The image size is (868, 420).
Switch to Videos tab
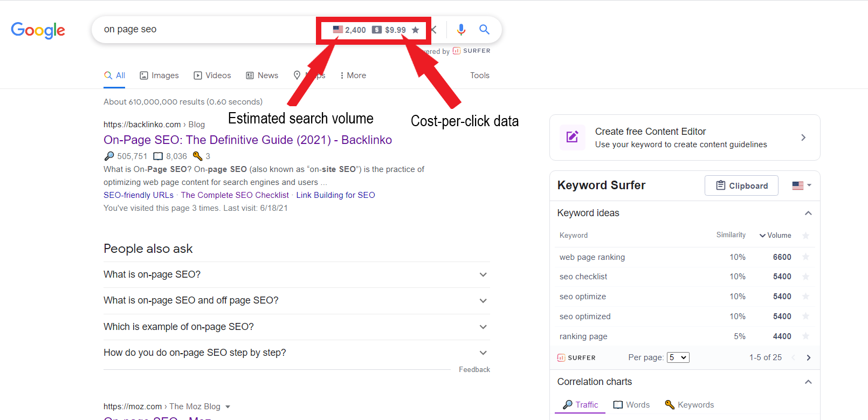pos(212,75)
